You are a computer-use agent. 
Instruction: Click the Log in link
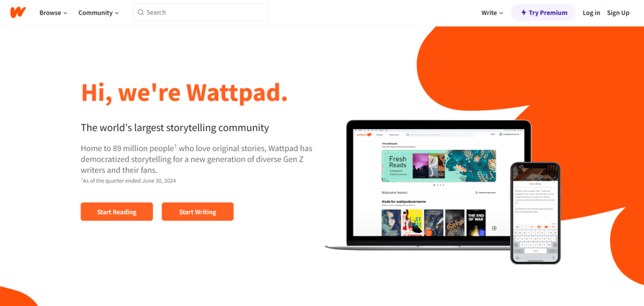coord(591,13)
